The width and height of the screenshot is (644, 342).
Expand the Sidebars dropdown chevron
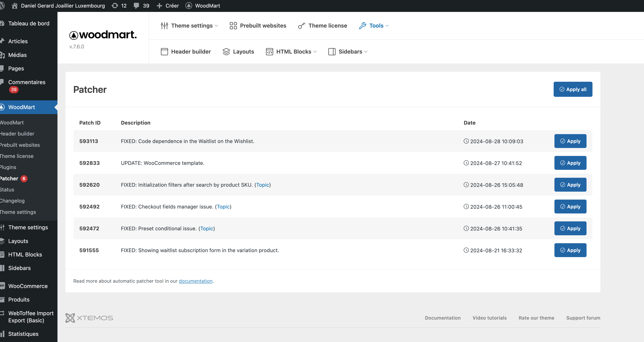click(366, 52)
